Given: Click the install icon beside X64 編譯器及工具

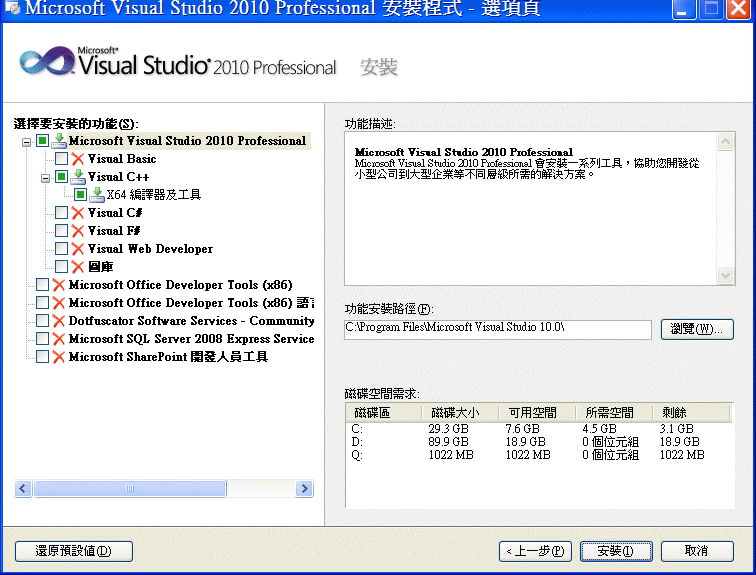Looking at the screenshot, I should (97, 195).
